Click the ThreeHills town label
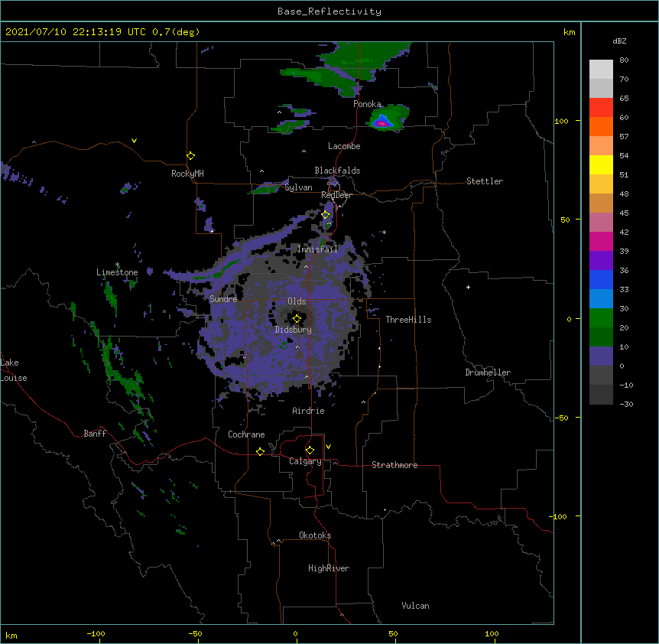This screenshot has height=644, width=659. coord(408,320)
